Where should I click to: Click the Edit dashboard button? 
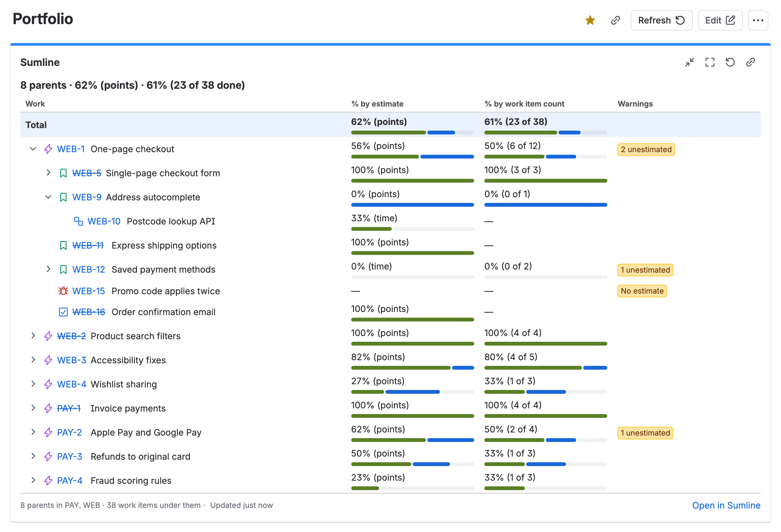click(720, 21)
